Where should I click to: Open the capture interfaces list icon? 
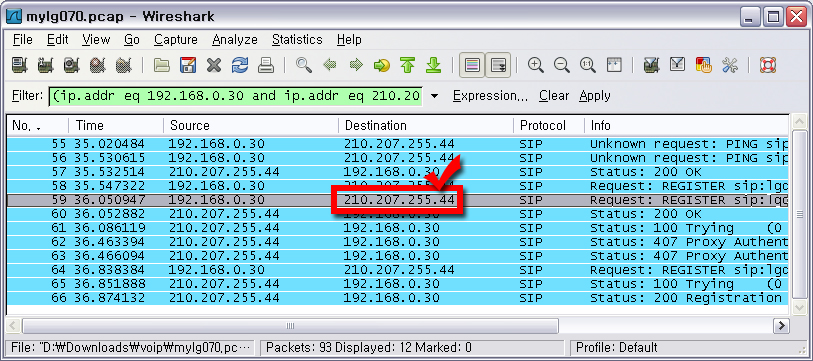(x=20, y=65)
